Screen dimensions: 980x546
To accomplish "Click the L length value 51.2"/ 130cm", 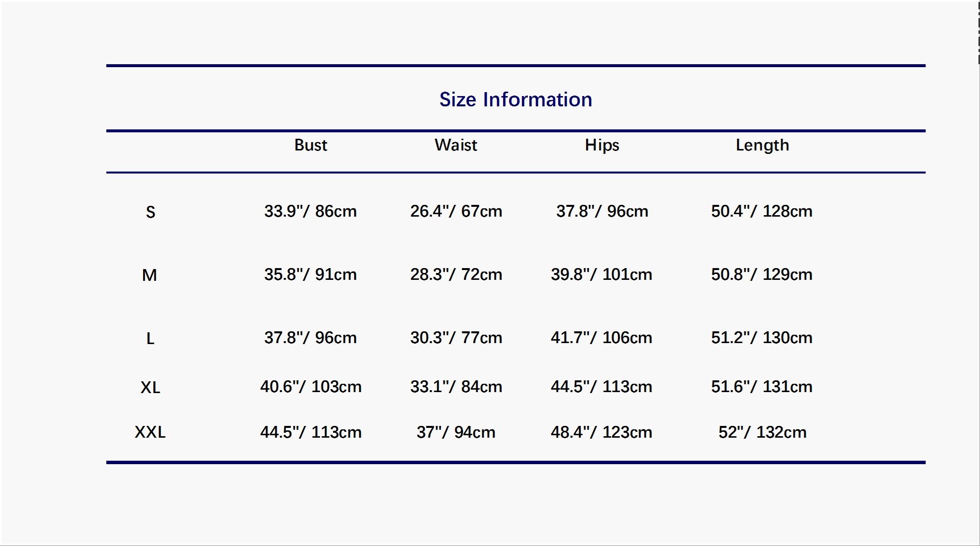I will coord(761,338).
